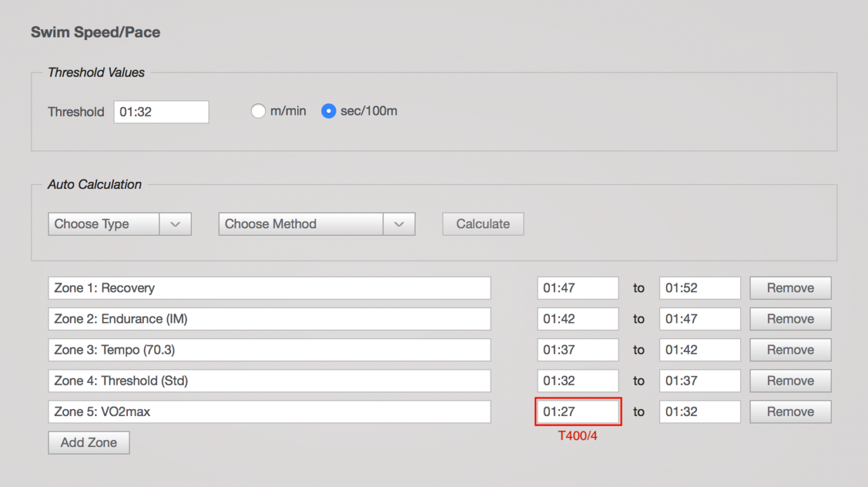The image size is (868, 487).
Task: Remove the Zone 4: Threshold row
Action: [x=790, y=381]
